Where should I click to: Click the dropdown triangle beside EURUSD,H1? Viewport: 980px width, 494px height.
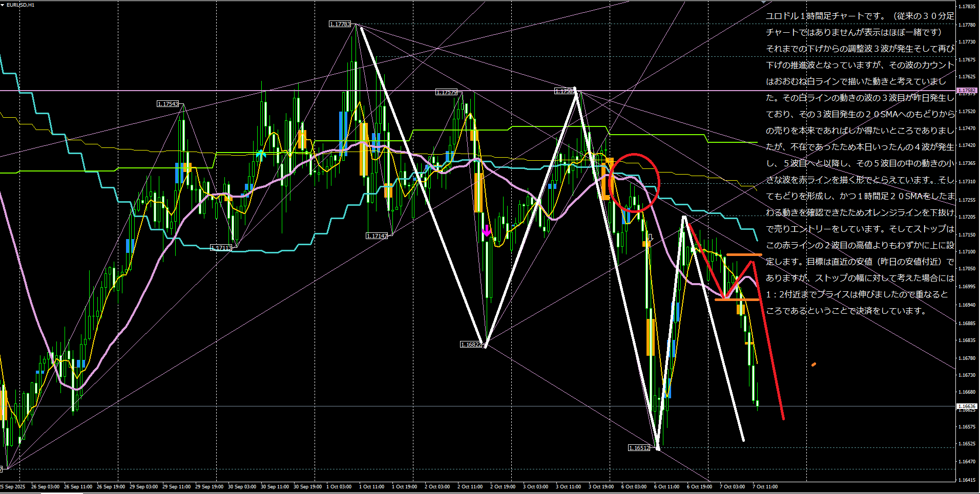(3, 5)
